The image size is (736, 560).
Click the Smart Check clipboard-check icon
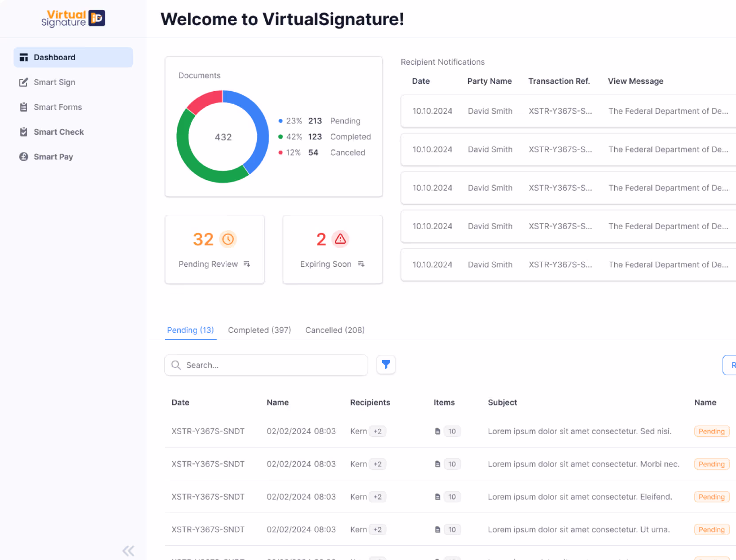pyautogui.click(x=24, y=132)
